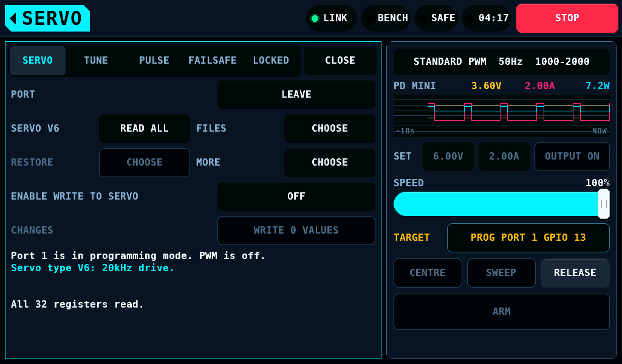Viewport: 622px width, 364px height.
Task: Open the TUNE tab
Action: click(x=96, y=61)
